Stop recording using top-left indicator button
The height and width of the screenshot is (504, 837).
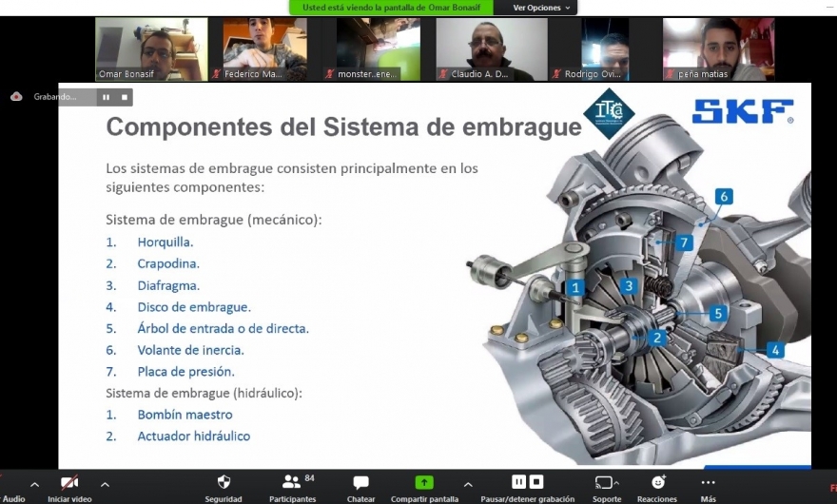click(125, 97)
